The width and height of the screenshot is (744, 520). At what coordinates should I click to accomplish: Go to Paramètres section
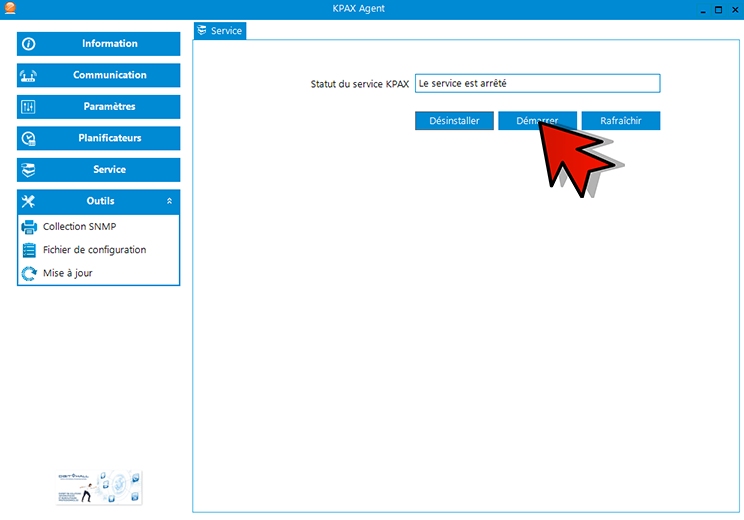pyautogui.click(x=99, y=107)
